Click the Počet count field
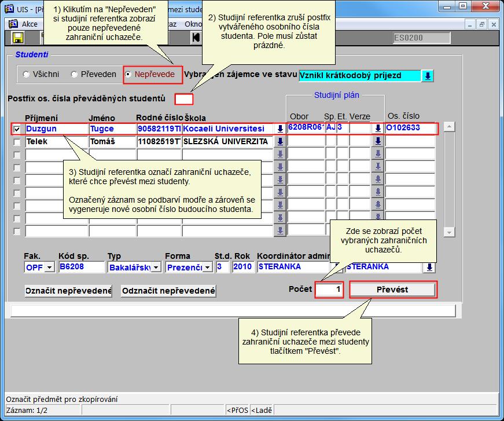This screenshot has height=421, width=504. point(329,290)
